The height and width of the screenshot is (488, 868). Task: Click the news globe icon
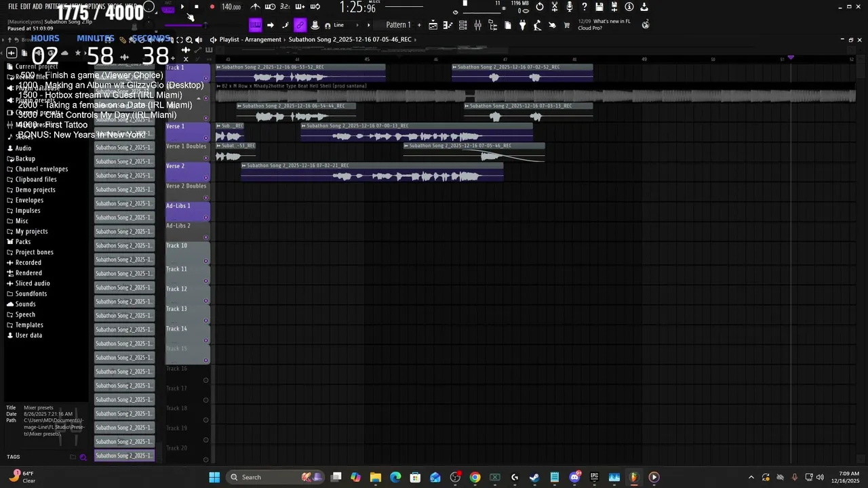tap(646, 24)
